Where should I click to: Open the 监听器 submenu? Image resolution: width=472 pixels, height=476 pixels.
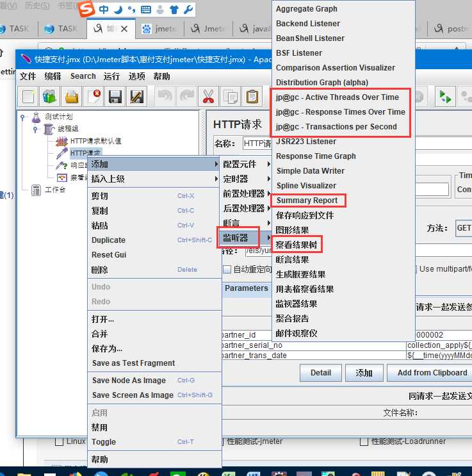[247, 238]
